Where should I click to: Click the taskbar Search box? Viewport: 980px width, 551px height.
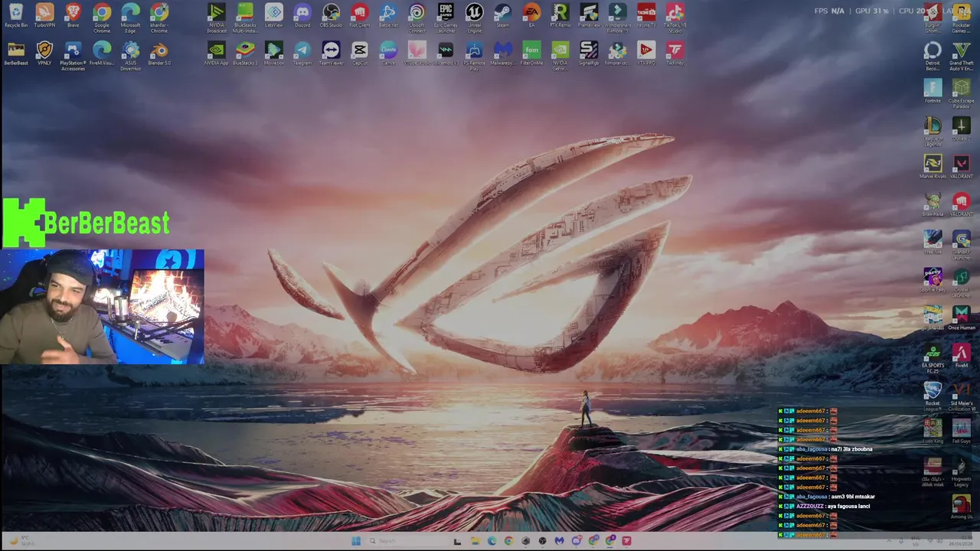pos(406,541)
